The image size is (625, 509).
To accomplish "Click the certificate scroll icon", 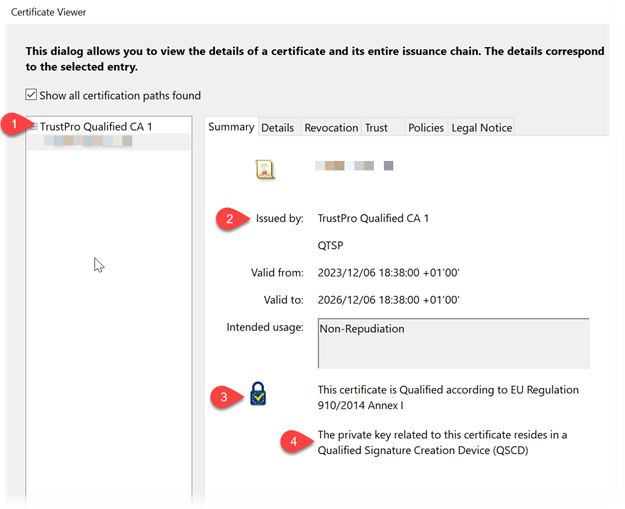I will (265, 169).
